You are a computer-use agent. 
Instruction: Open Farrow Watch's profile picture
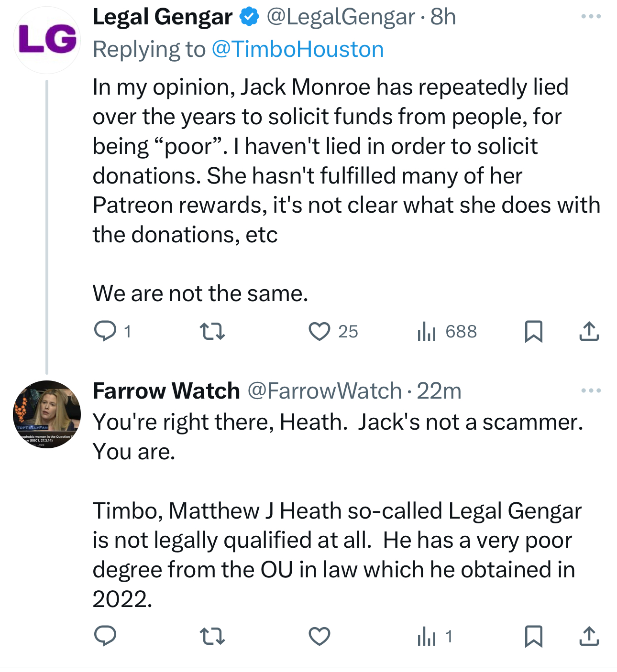click(47, 414)
